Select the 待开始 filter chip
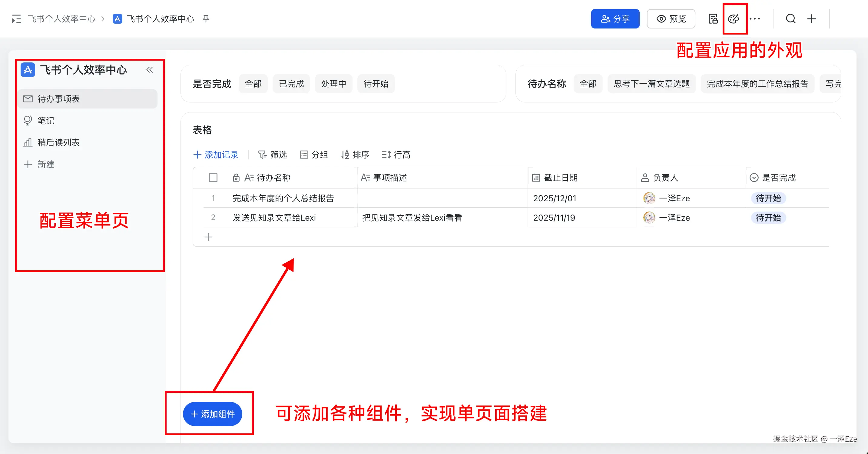868x454 pixels. (x=376, y=84)
